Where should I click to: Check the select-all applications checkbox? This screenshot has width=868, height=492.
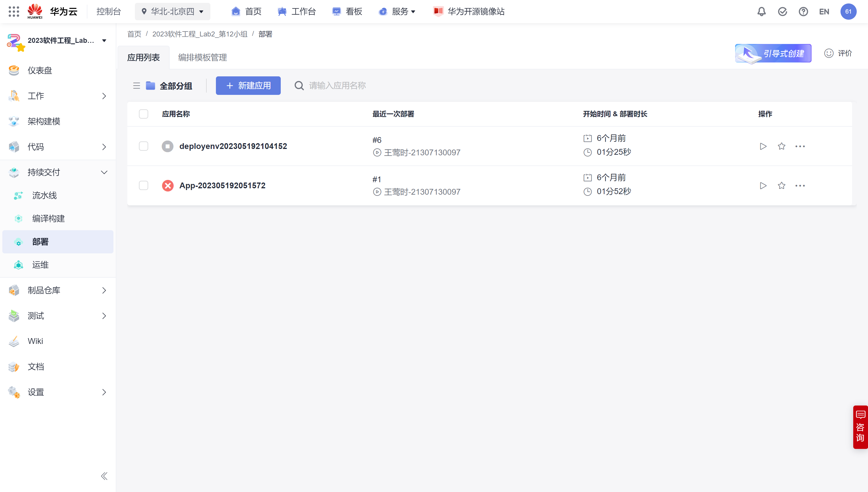pyautogui.click(x=143, y=114)
